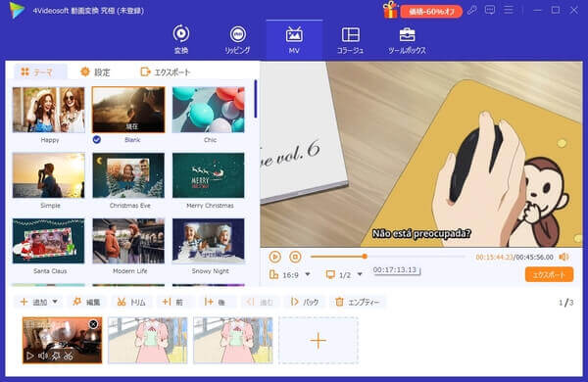Choose the Merry Christmas theme
The width and height of the screenshot is (588, 382).
pos(208,175)
